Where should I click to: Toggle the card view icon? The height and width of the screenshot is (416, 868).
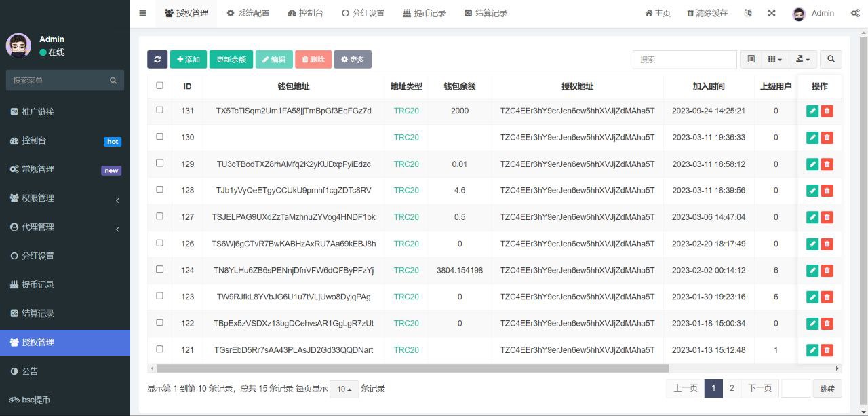(751, 60)
